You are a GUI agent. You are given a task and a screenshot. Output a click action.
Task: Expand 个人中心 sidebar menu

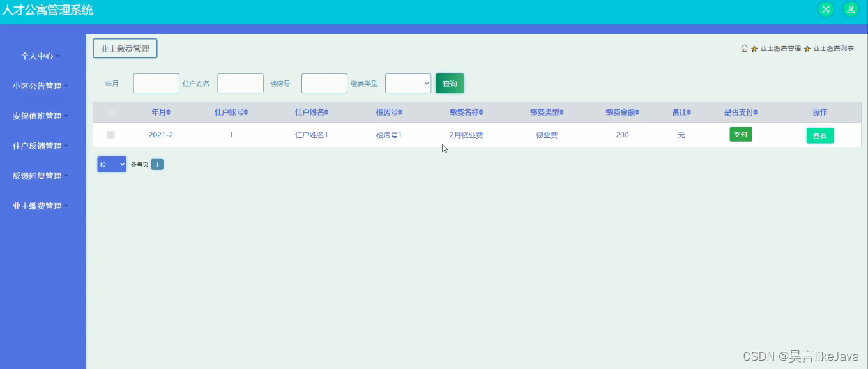coord(40,56)
